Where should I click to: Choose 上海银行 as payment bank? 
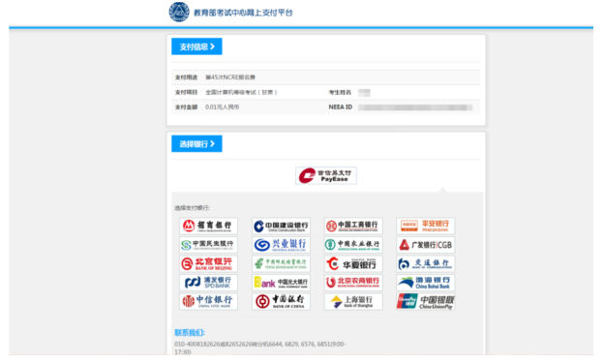(x=353, y=301)
